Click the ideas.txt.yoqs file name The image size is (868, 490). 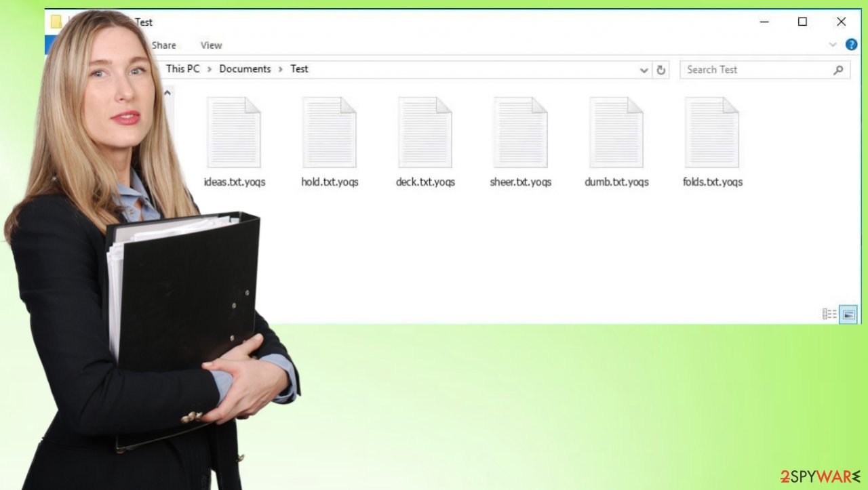pos(235,182)
